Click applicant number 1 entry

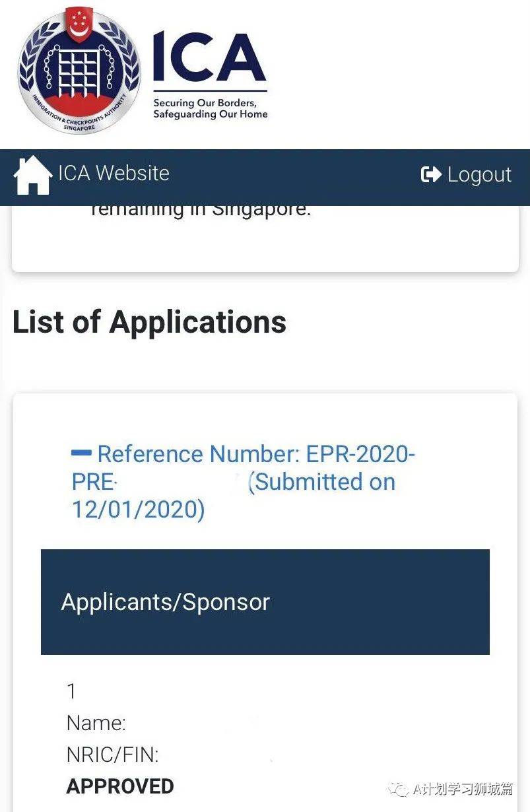72,691
